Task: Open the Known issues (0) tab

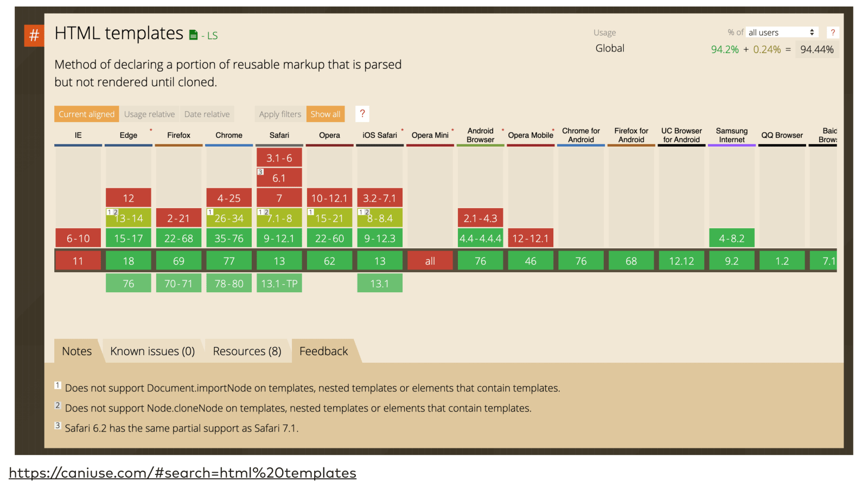Action: coord(152,351)
